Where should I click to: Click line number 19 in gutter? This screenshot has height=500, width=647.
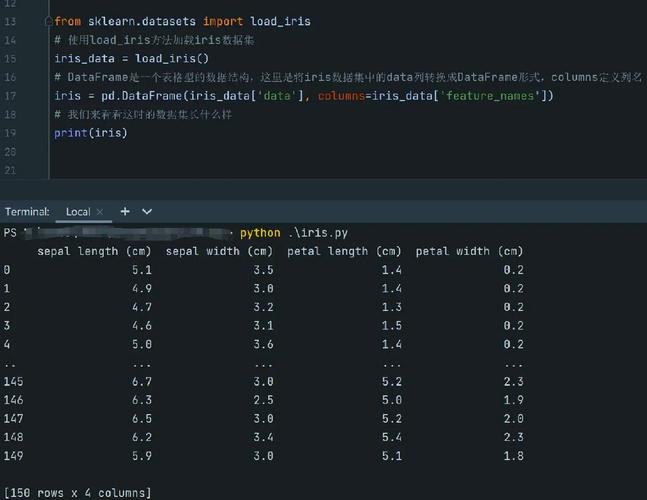point(10,133)
